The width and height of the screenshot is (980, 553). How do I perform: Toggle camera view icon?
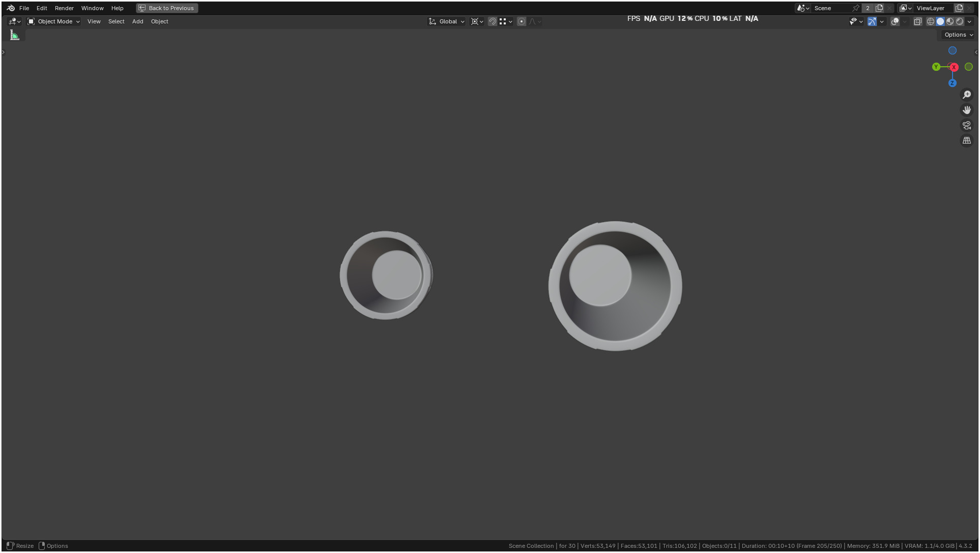[x=967, y=125]
